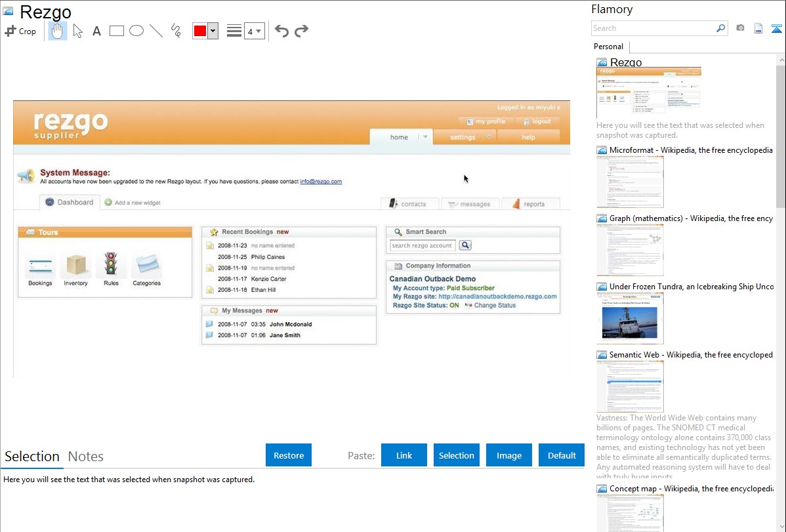
Task: Click the Canadian Outback Demo company name
Action: pyautogui.click(x=432, y=279)
